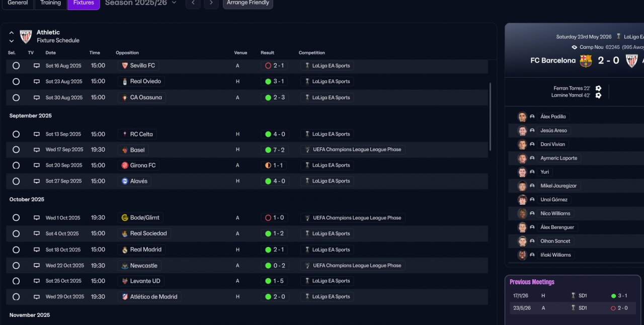644x325 pixels.
Task: Sort fixtures by Competition column header
Action: coord(312,53)
